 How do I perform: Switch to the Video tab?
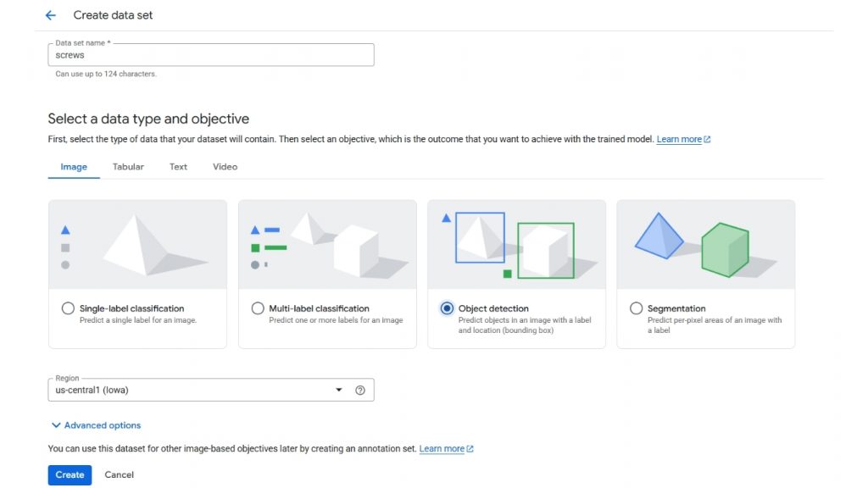(x=225, y=167)
